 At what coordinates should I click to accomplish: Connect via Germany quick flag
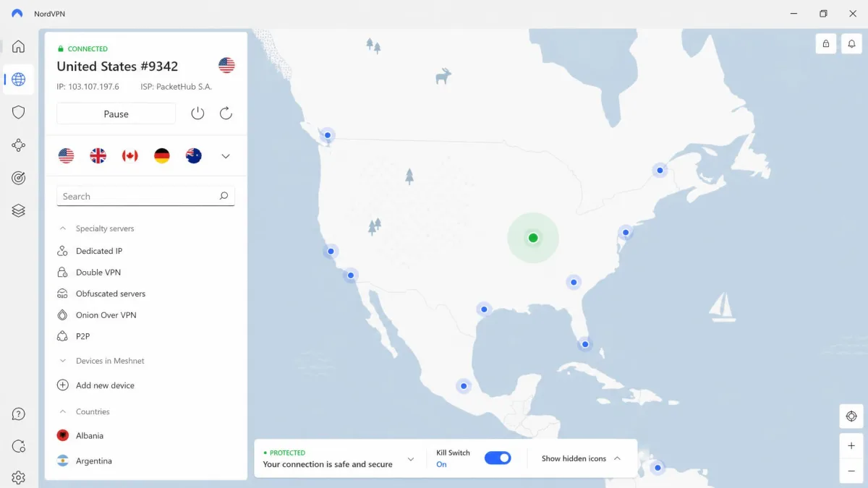(x=162, y=155)
